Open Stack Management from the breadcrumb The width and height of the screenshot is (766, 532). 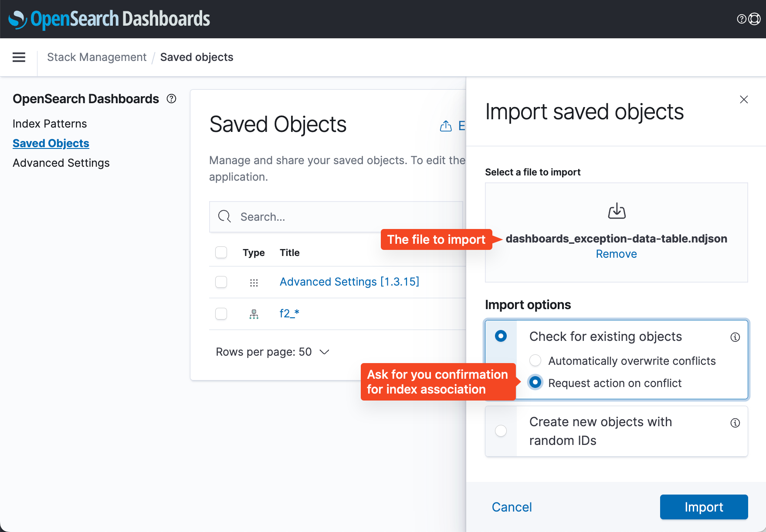[x=97, y=57]
